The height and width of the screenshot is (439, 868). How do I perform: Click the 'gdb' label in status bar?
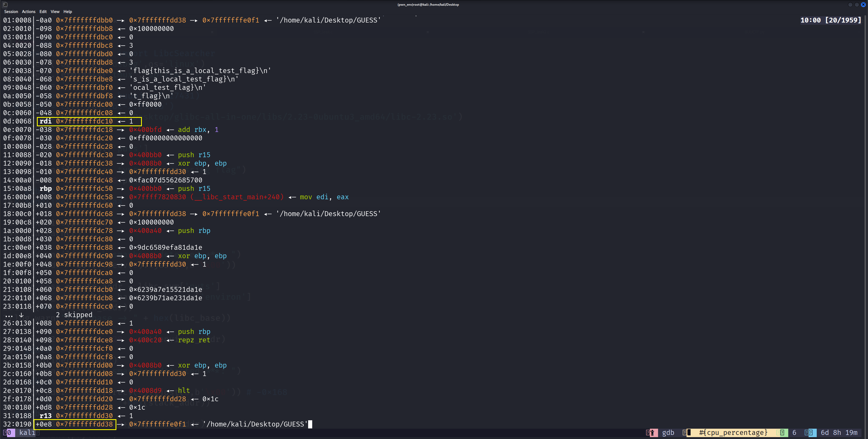point(668,432)
